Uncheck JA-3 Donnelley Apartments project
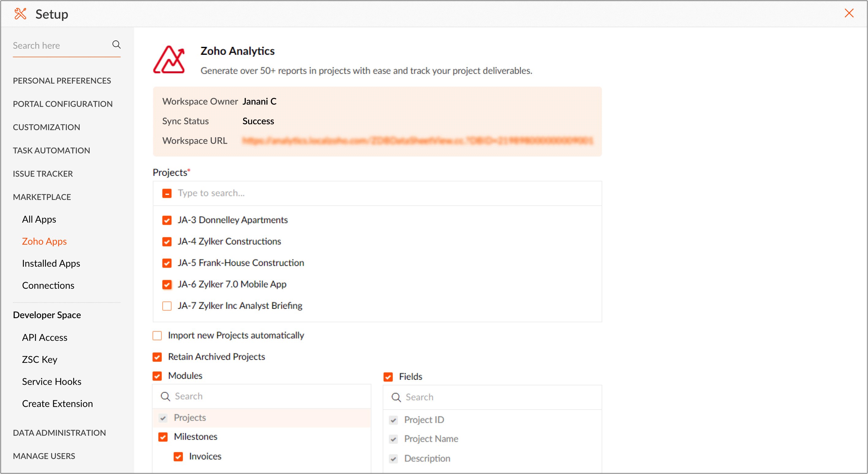This screenshot has width=868, height=474. click(x=167, y=220)
